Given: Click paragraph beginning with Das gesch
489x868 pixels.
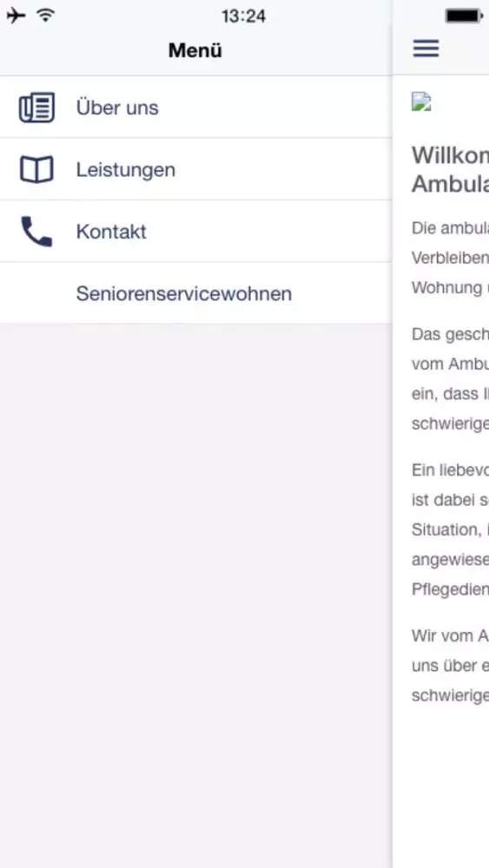Looking at the screenshot, I should pos(450,379).
